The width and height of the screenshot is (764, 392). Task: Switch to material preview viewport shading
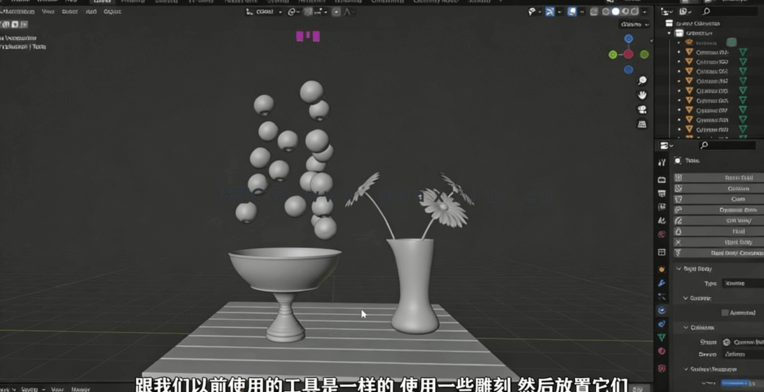pyautogui.click(x=625, y=12)
